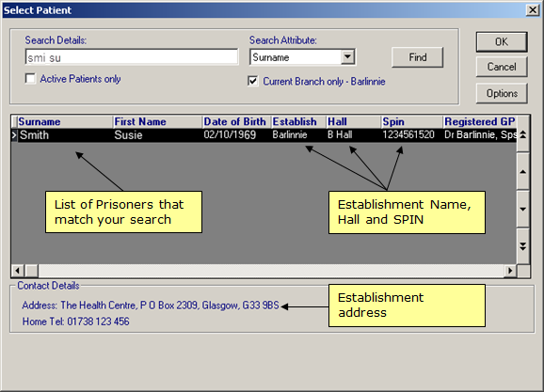Viewport: 544px width, 392px height.
Task: Click the Search Details text field
Action: [x=132, y=57]
